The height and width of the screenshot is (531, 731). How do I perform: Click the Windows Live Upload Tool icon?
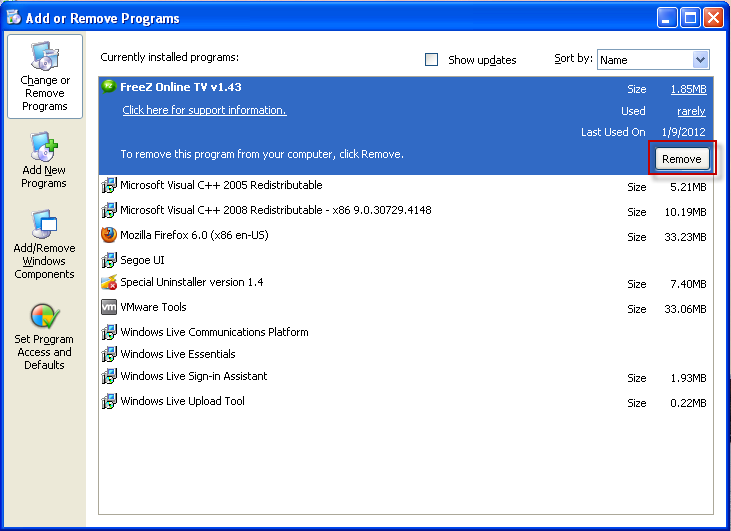click(109, 401)
